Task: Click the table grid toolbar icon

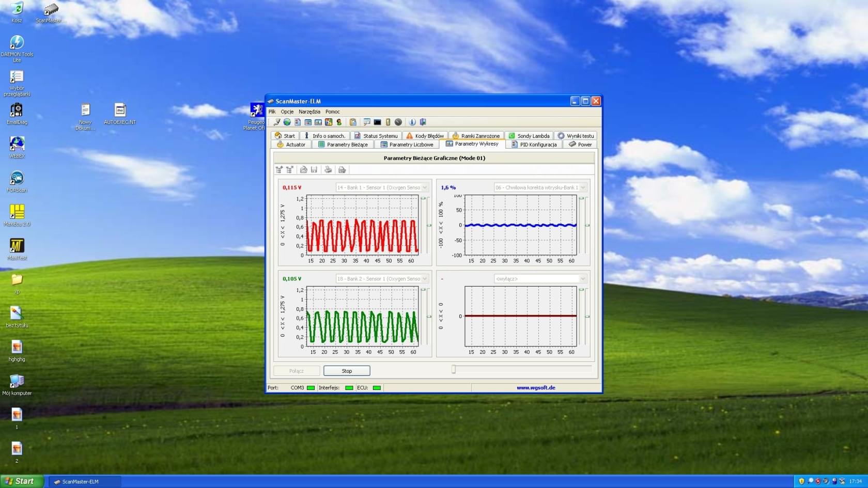Action: pos(308,122)
